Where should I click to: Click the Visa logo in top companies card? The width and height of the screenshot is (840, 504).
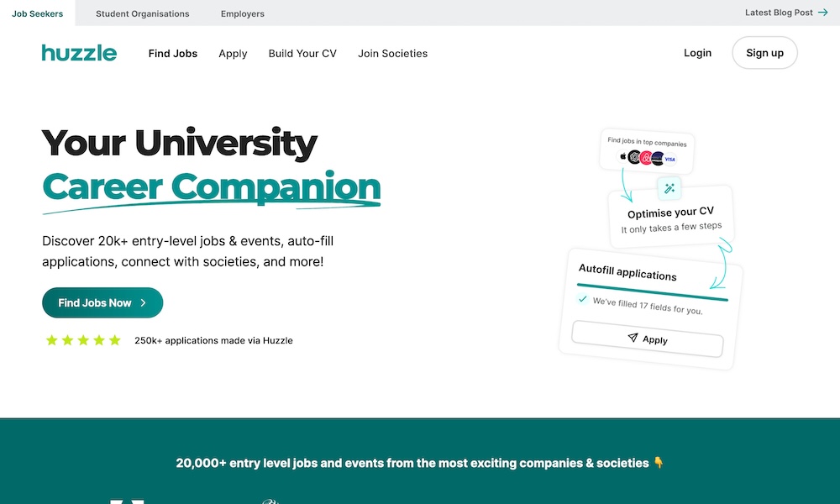(669, 159)
